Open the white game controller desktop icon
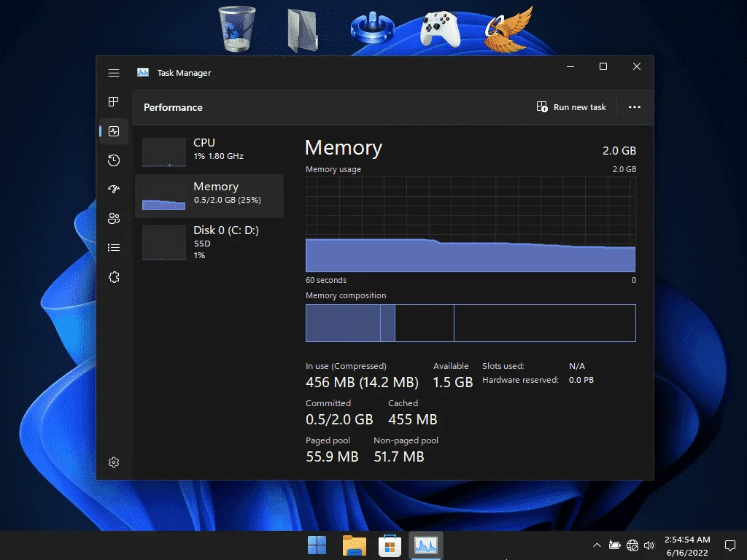The width and height of the screenshot is (747, 560). coord(440,29)
